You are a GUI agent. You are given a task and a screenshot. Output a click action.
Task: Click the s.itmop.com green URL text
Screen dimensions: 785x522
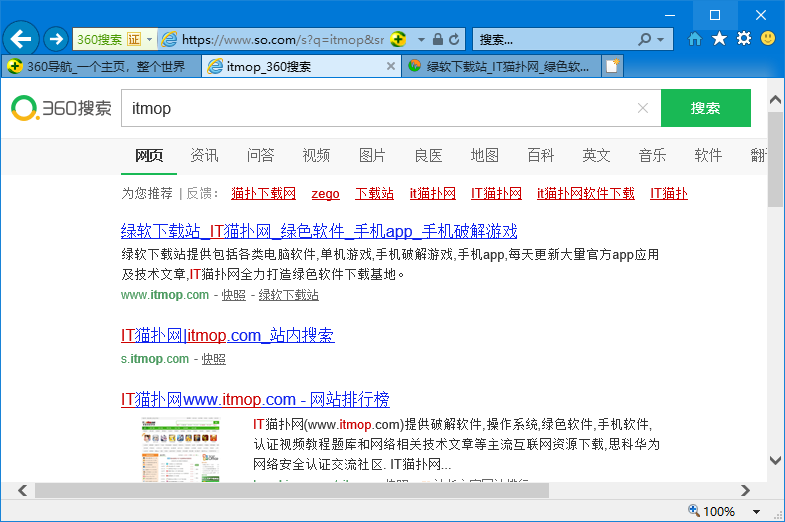click(155, 359)
